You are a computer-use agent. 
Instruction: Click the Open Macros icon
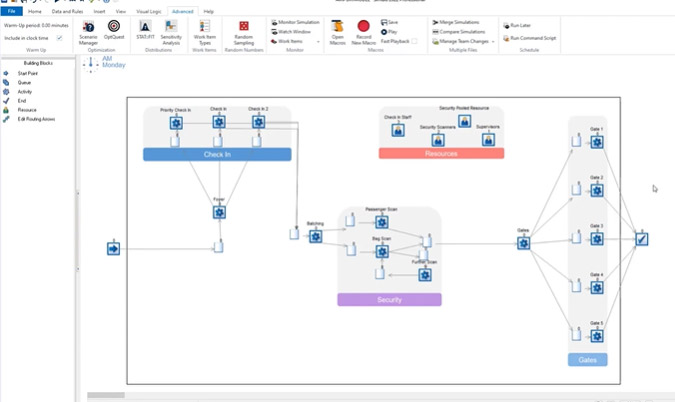click(337, 30)
